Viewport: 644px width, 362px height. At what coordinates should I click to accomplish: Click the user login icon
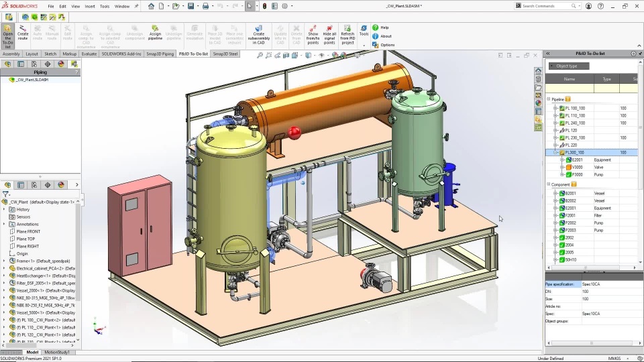[588, 6]
